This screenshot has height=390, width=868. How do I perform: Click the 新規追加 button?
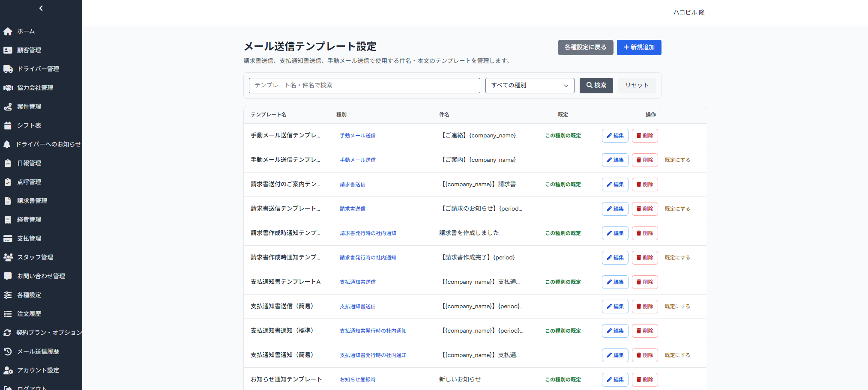pos(639,48)
